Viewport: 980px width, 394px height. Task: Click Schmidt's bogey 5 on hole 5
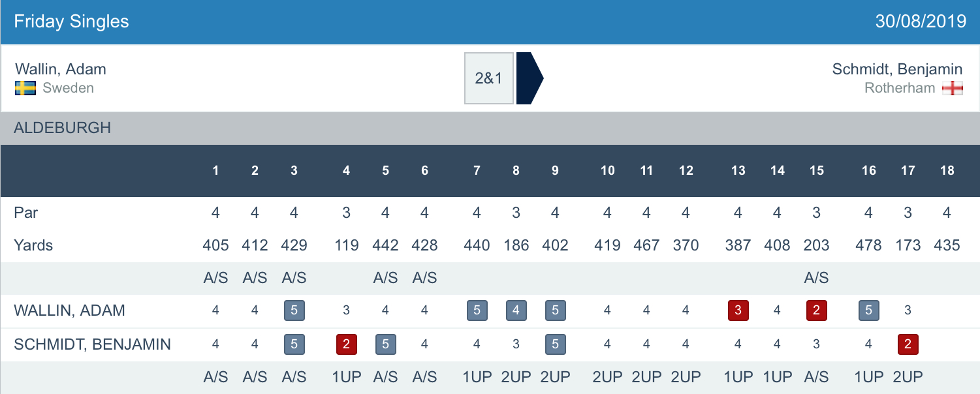386,344
